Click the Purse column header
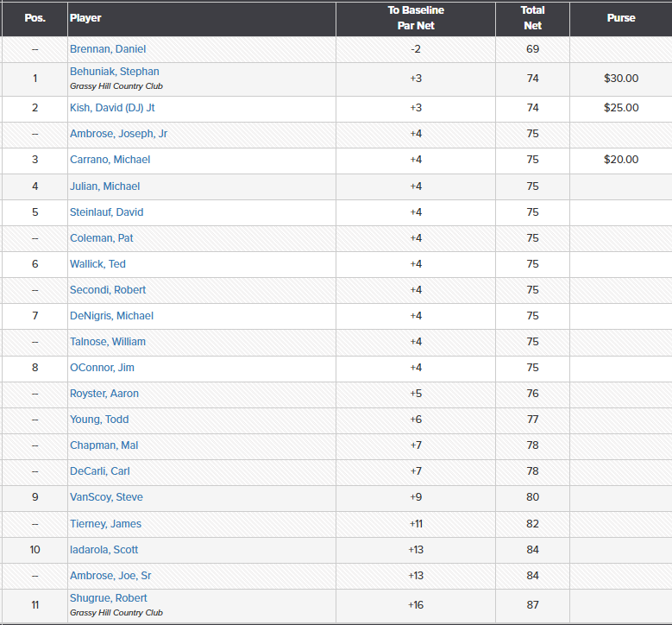 tap(620, 18)
